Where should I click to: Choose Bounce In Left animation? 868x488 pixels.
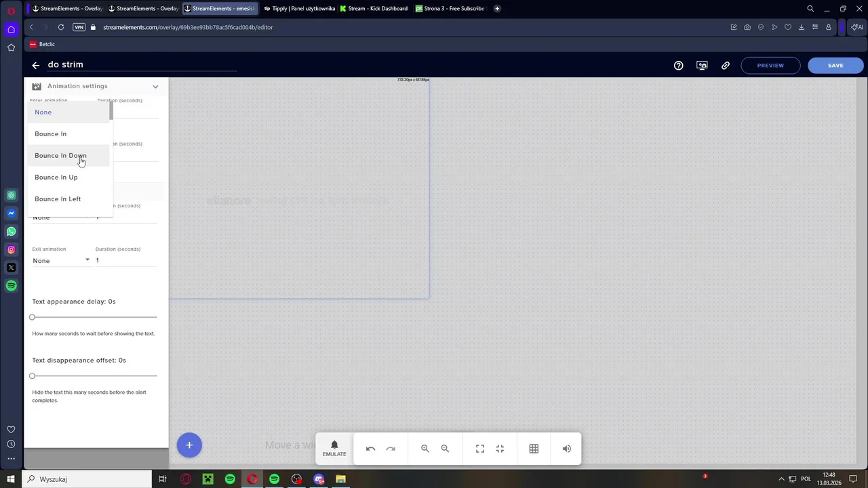pos(68,199)
